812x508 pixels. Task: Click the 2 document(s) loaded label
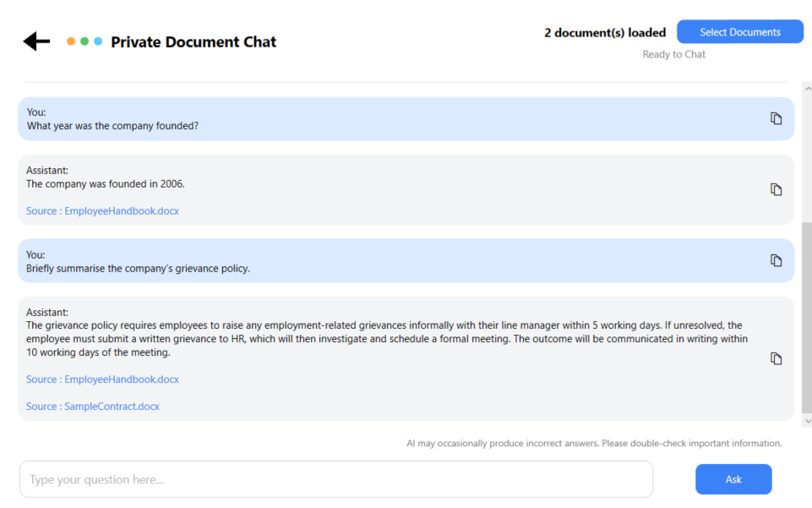click(605, 32)
